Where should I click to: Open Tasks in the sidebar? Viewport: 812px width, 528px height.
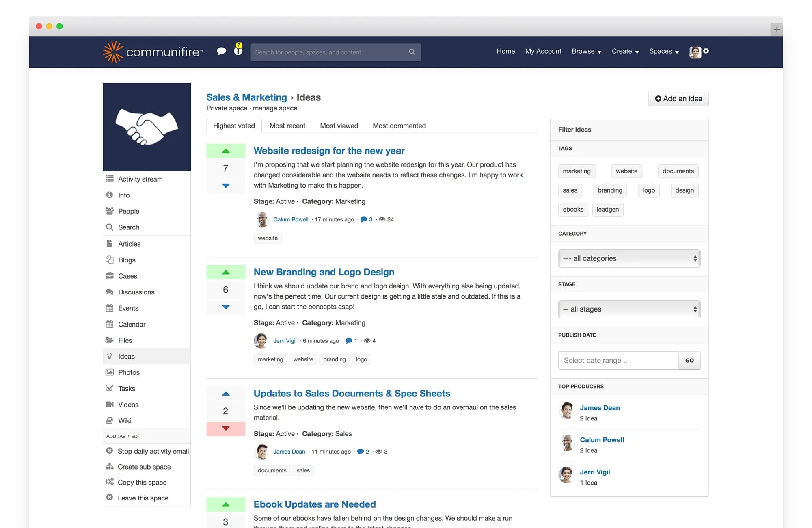point(147,389)
